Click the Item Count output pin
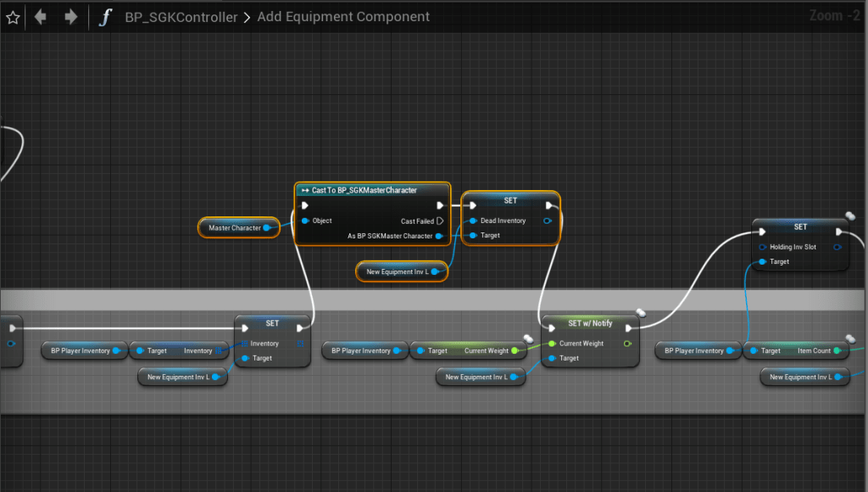Viewport: 868px width, 492px height. click(837, 350)
